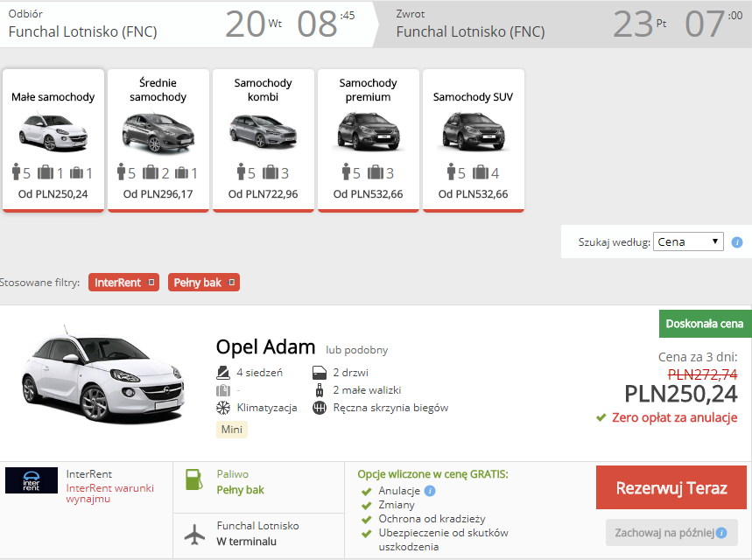Viewport: 752px width, 560px height.
Task: Click the seat icon next to 4 siedzeń
Action: (223, 373)
